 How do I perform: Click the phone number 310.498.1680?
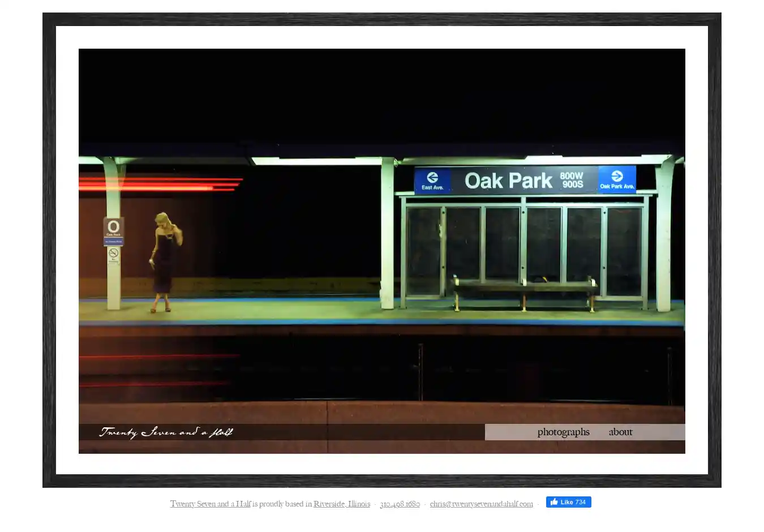pos(400,504)
